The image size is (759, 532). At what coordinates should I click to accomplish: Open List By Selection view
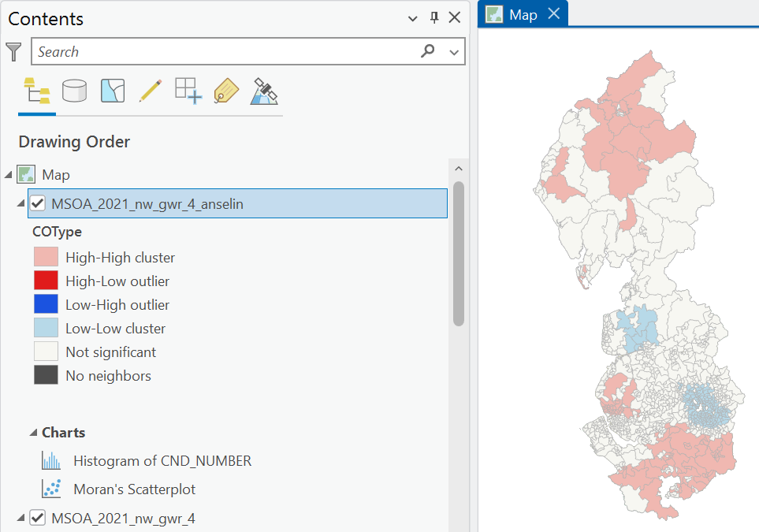(x=113, y=91)
